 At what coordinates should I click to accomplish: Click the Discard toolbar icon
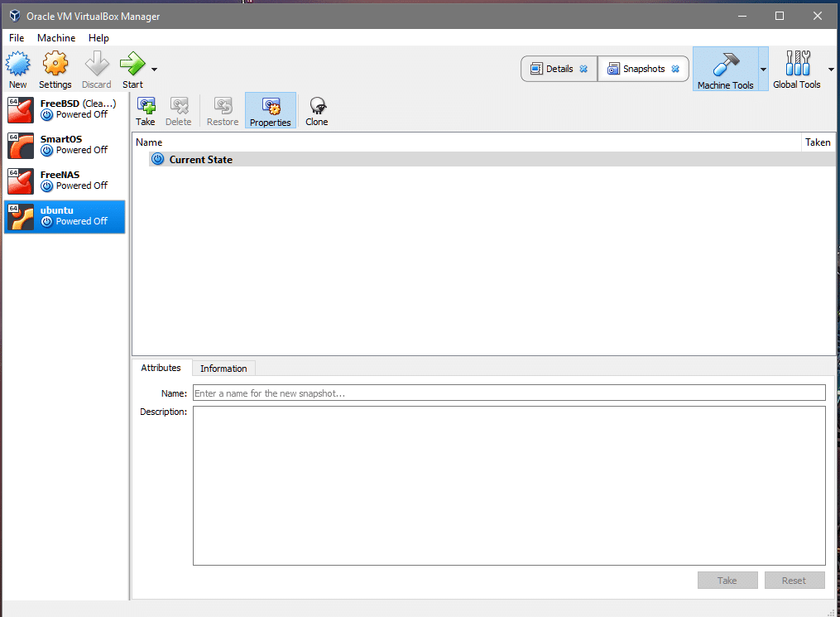coord(97,64)
